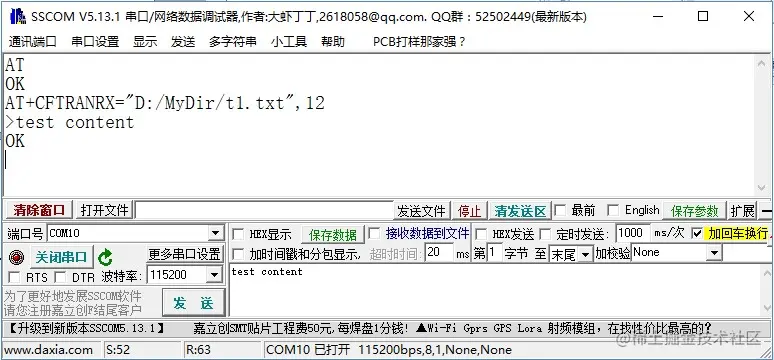Enable the 定时发送 checkbox
The height and width of the screenshot is (360, 774).
click(x=545, y=234)
